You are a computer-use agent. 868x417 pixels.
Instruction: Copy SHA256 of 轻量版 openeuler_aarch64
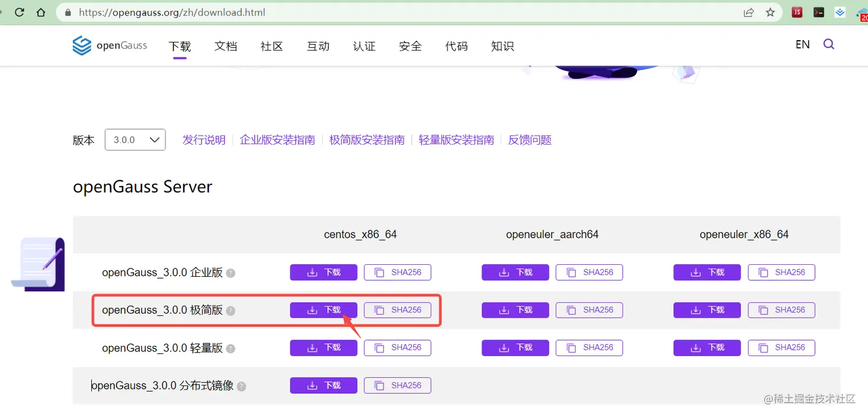589,347
